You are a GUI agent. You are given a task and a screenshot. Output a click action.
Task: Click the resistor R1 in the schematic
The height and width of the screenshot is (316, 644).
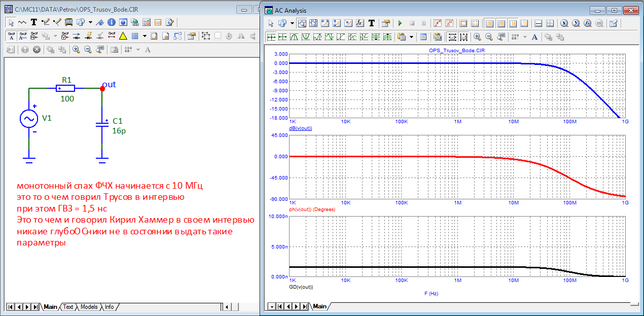[x=66, y=88]
